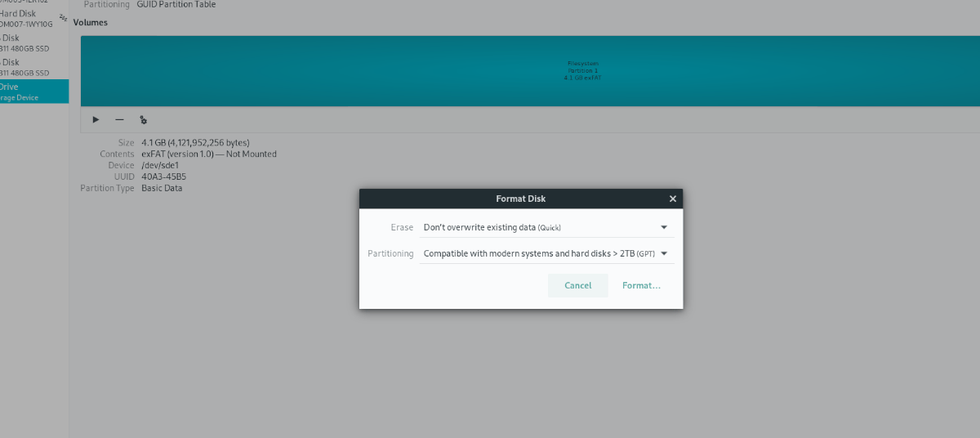
Task: Select the first 480GB SSD disk
Action: (31, 42)
